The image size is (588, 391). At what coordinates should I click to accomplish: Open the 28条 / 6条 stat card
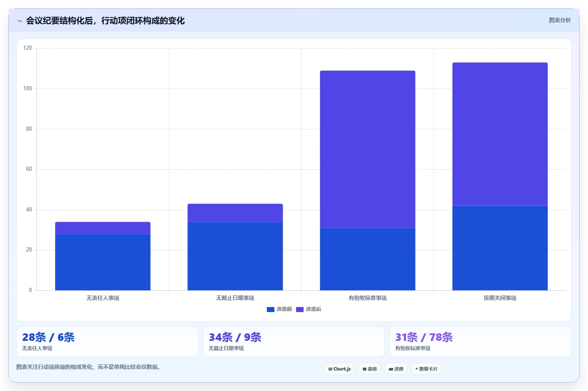(x=107, y=341)
